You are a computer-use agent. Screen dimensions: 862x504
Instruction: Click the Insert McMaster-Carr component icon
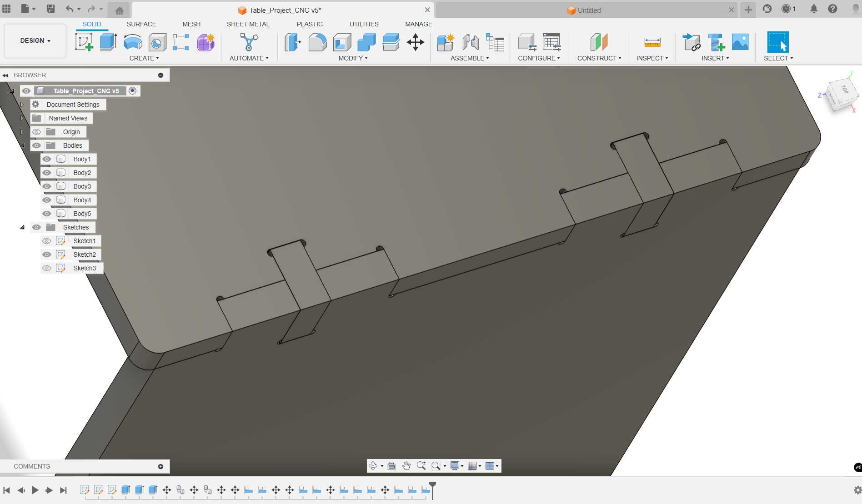(x=716, y=42)
